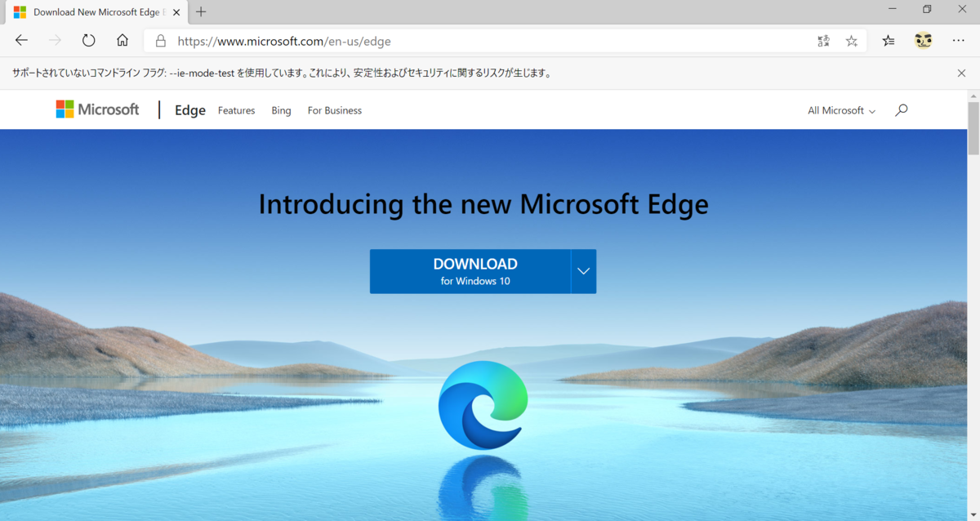Screen dimensions: 980x521
Task: Click DOWNLOAD for Windows 10 button
Action: [x=470, y=271]
